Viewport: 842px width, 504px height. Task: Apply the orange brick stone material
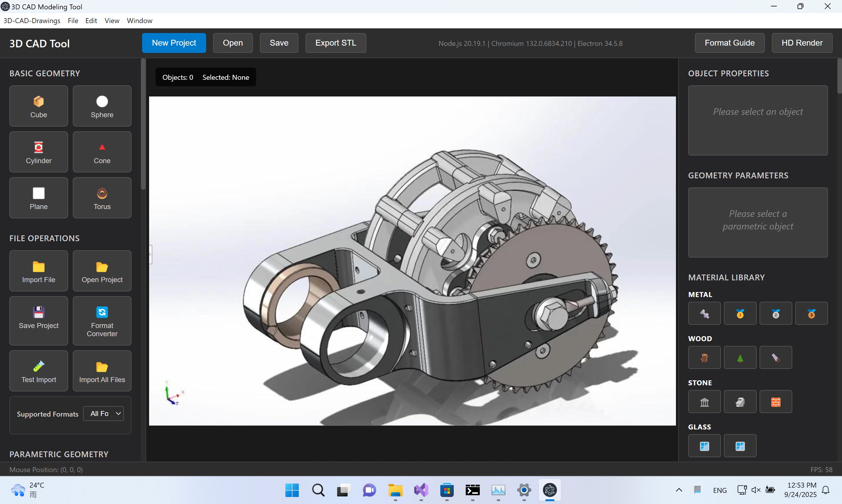pos(776,401)
